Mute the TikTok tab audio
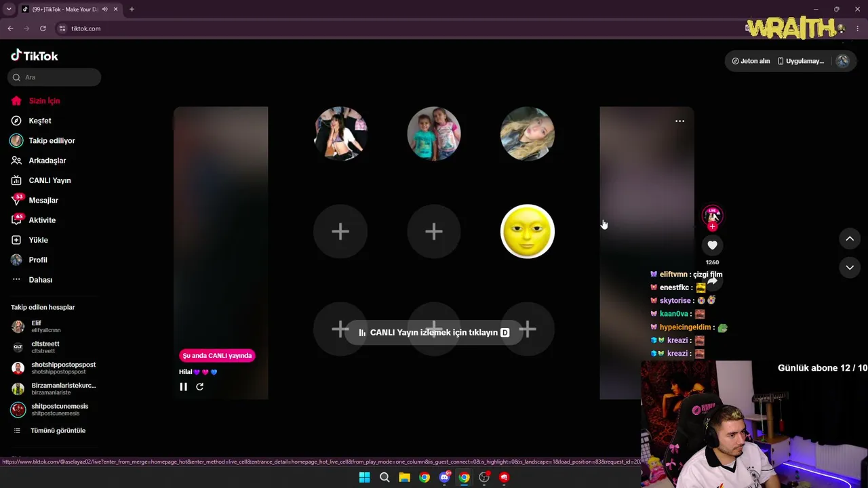 click(104, 9)
